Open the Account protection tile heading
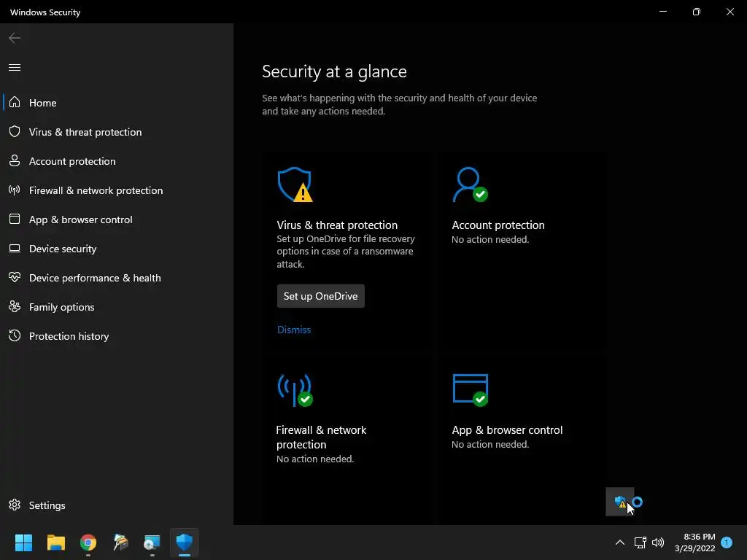Viewport: 747px width, 560px height. [498, 225]
